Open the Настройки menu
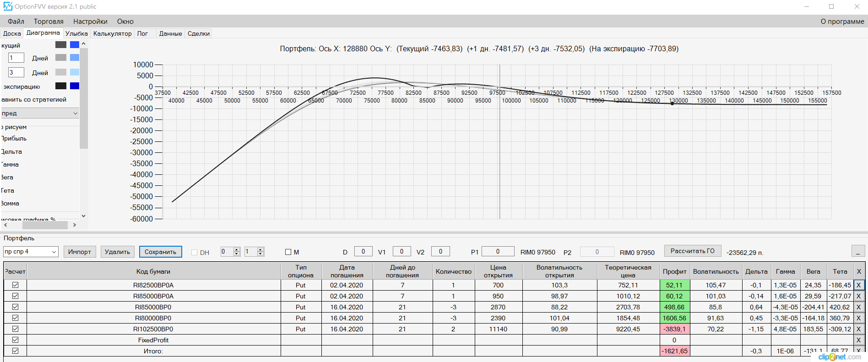 click(90, 22)
